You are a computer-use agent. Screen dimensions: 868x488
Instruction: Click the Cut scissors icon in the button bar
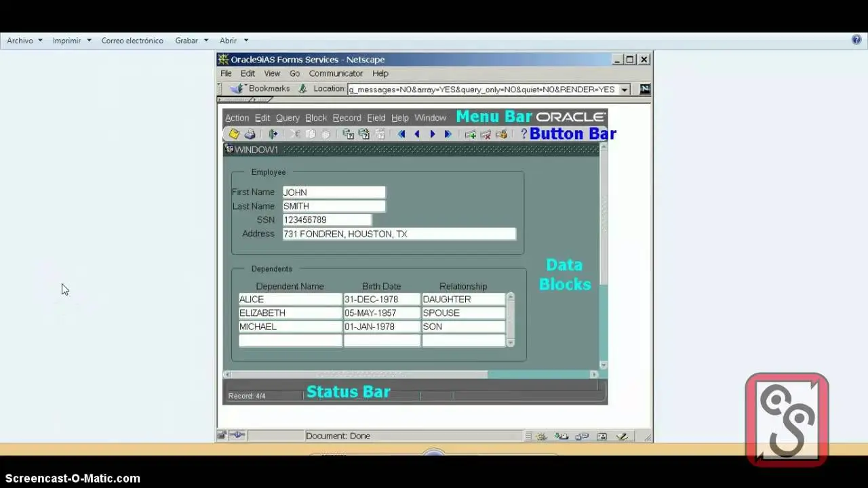click(x=296, y=134)
